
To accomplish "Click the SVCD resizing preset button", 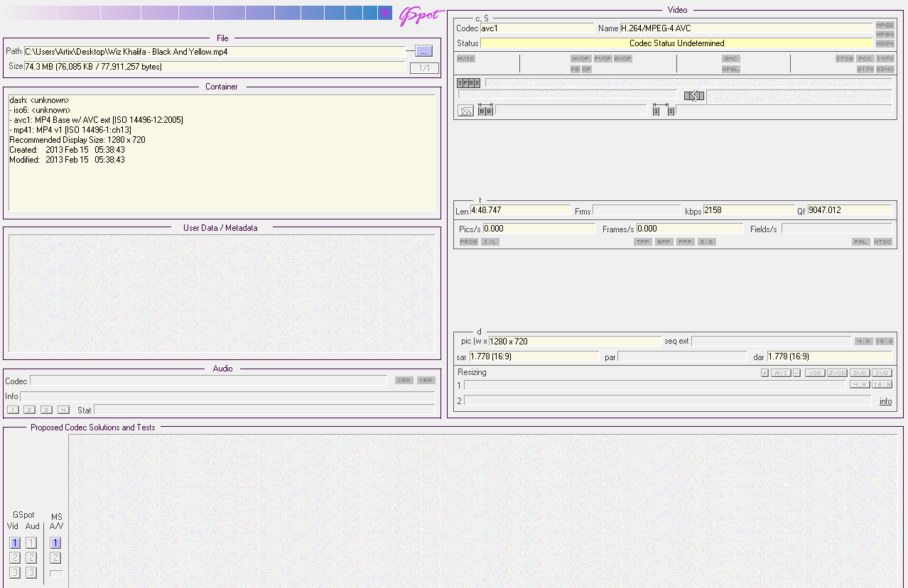I will pyautogui.click(x=838, y=373).
